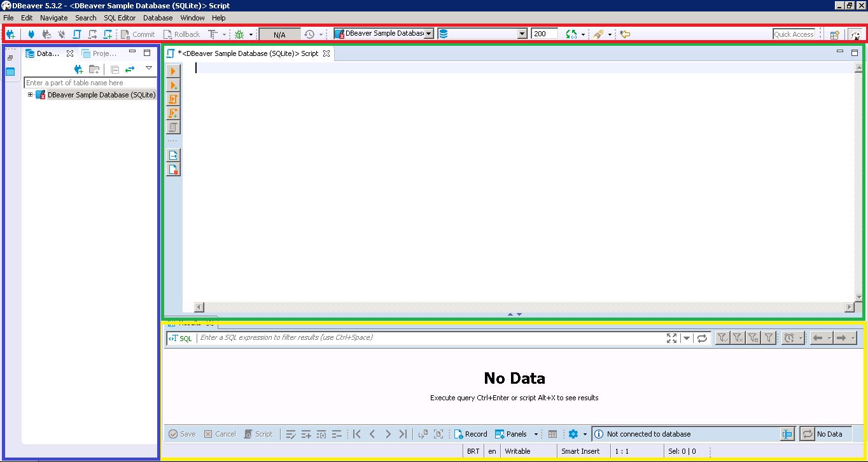
Task: Click the Script button in results toolbar
Action: click(259, 434)
